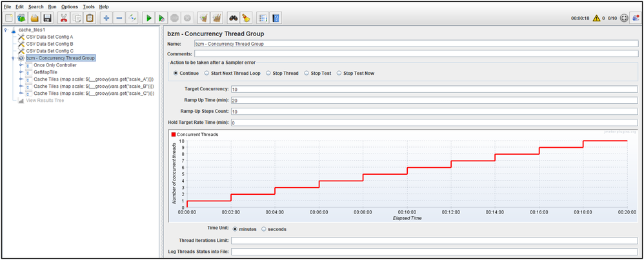This screenshot has height=260, width=644.
Task: Open the function helper list icon
Action: point(263,18)
